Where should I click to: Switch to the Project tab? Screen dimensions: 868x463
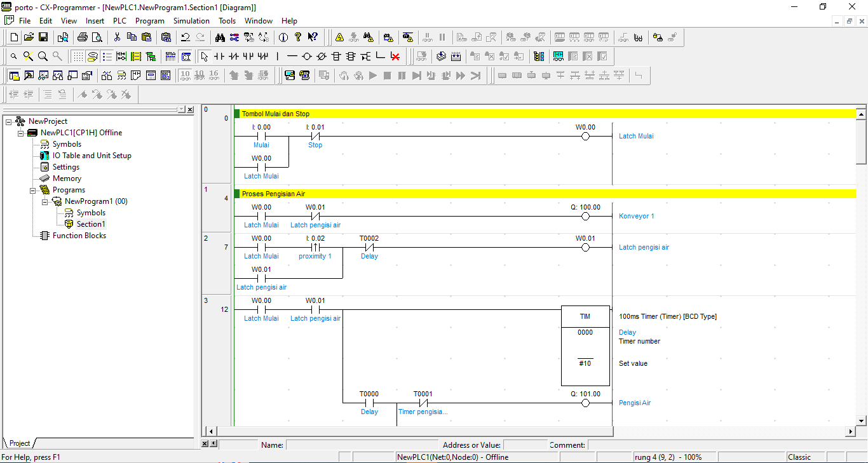point(20,443)
